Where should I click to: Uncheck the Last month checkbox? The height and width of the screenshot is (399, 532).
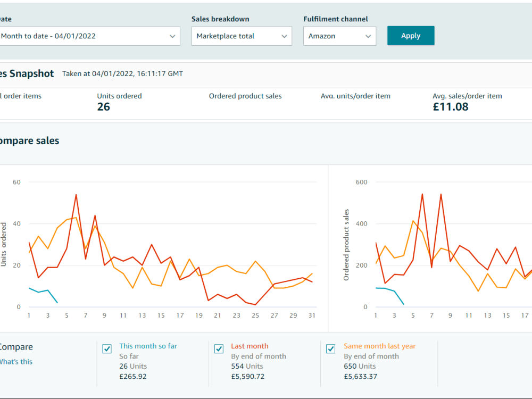219,349
